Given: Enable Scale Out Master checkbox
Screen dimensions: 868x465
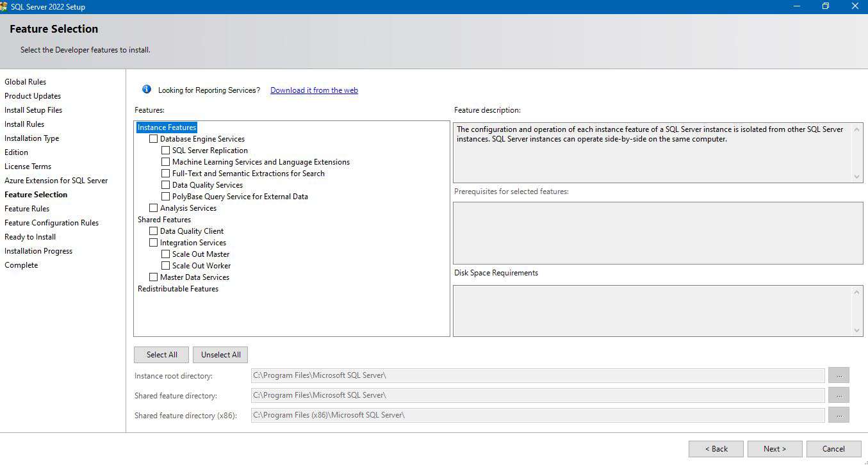Looking at the screenshot, I should pos(165,254).
